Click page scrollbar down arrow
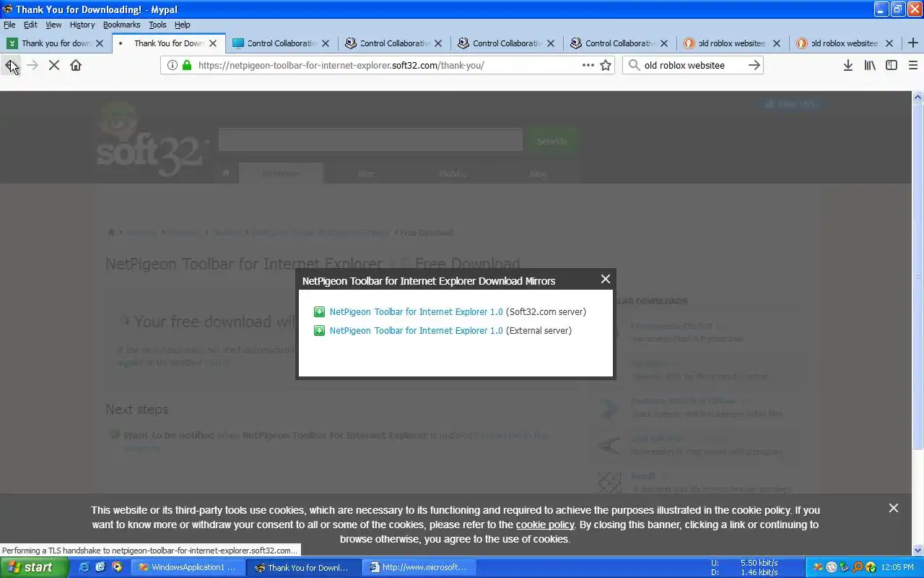924x578 pixels. pyautogui.click(x=918, y=550)
